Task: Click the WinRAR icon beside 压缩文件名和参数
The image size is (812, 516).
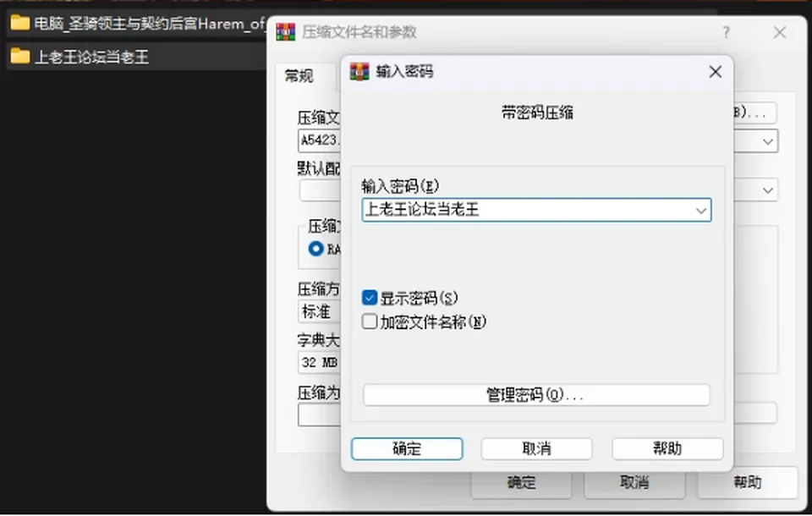Action: pyautogui.click(x=285, y=32)
